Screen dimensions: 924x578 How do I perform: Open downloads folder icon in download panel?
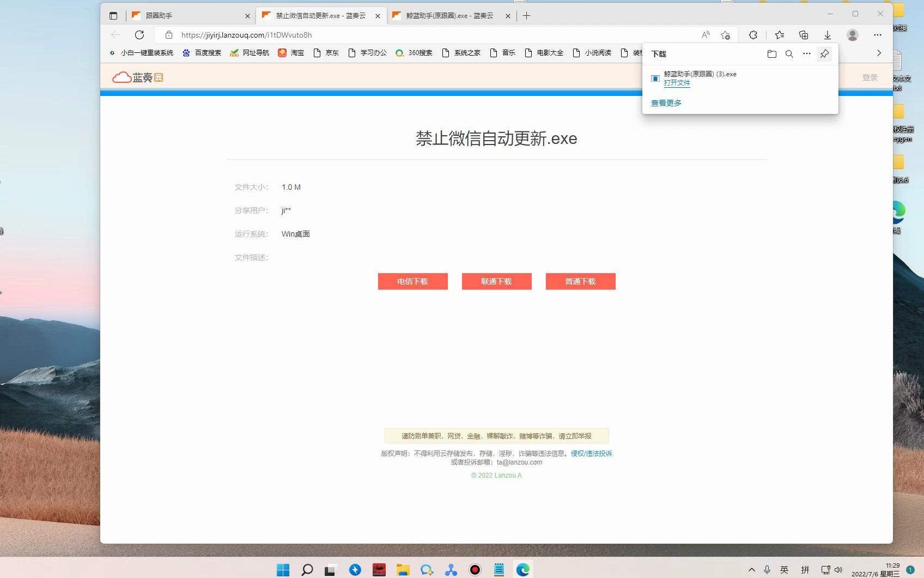point(771,54)
